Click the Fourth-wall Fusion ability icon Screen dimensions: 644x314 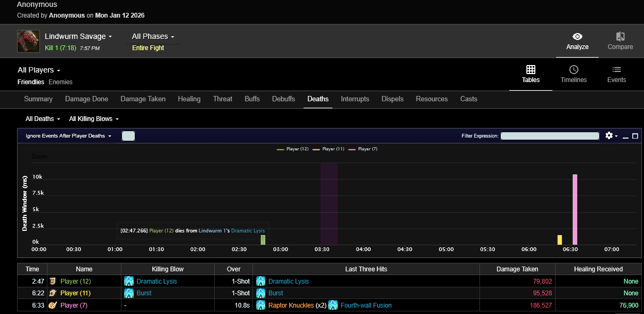point(333,305)
